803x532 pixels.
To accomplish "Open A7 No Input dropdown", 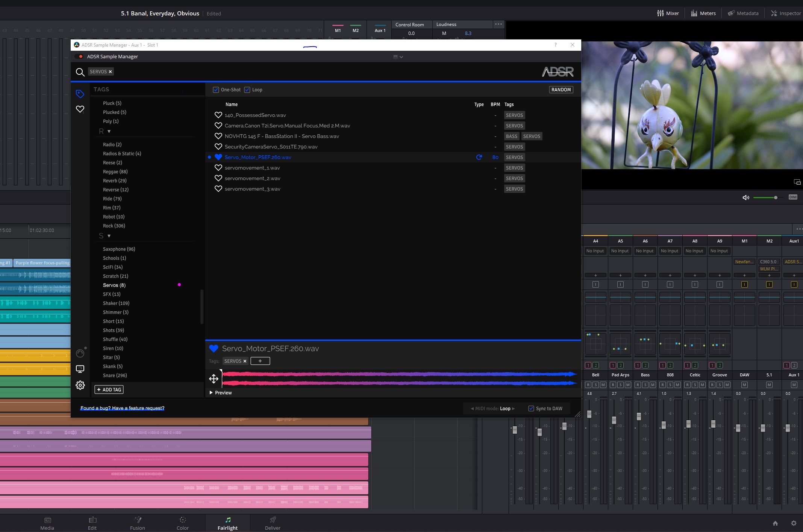I will coord(670,251).
